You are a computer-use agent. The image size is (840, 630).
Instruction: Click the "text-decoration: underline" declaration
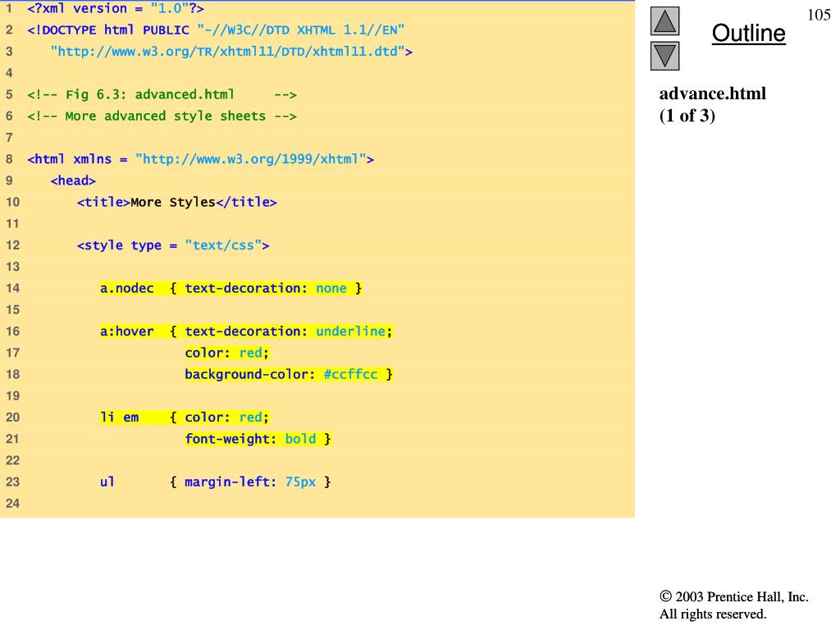(288, 331)
